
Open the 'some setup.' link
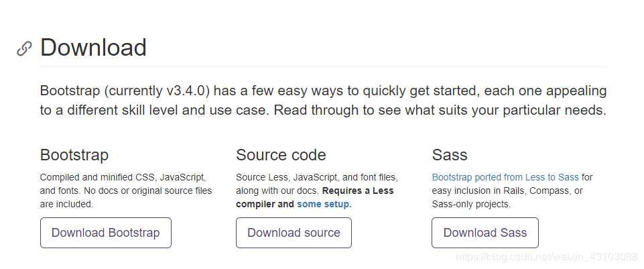324,204
